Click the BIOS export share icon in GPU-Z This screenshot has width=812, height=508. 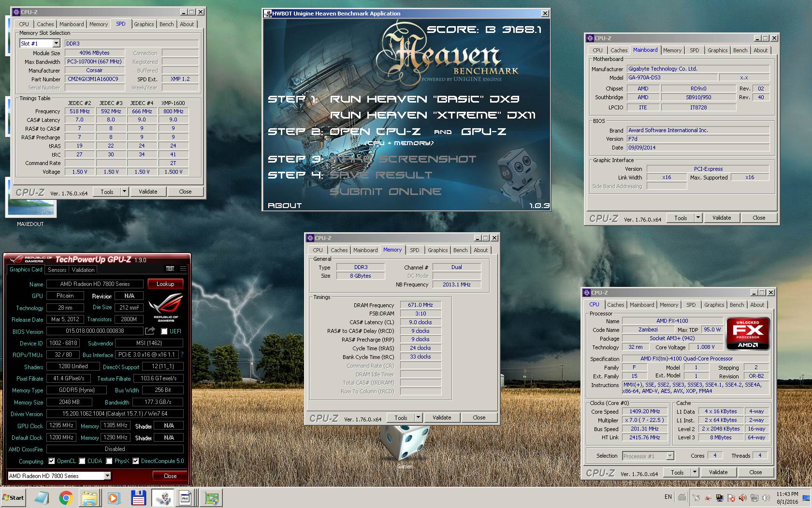150,331
